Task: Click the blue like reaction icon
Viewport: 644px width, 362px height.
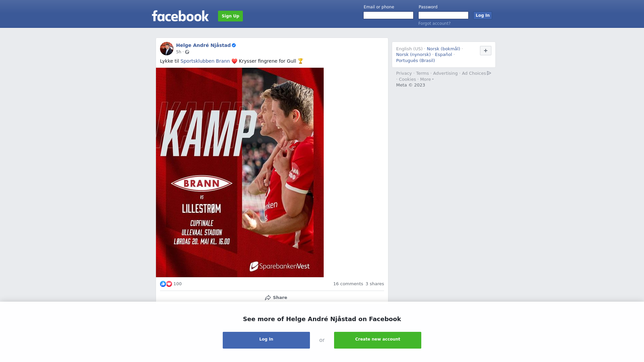Action: 163,284
